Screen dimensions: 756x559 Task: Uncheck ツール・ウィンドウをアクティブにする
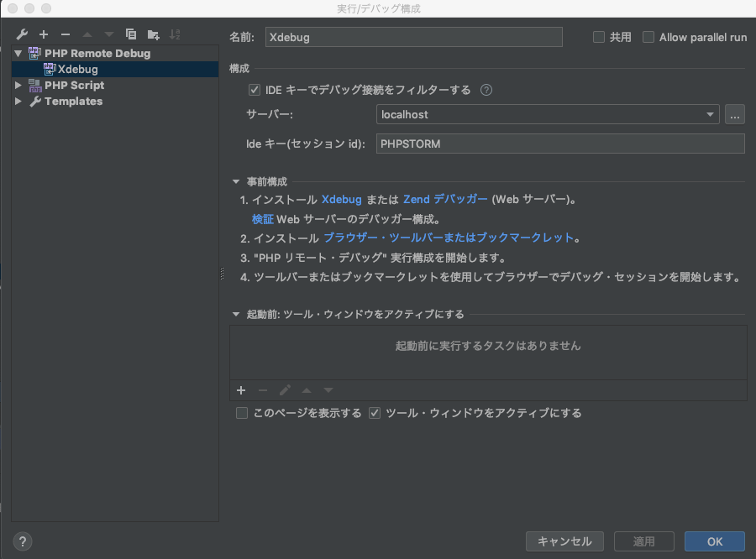coord(374,413)
